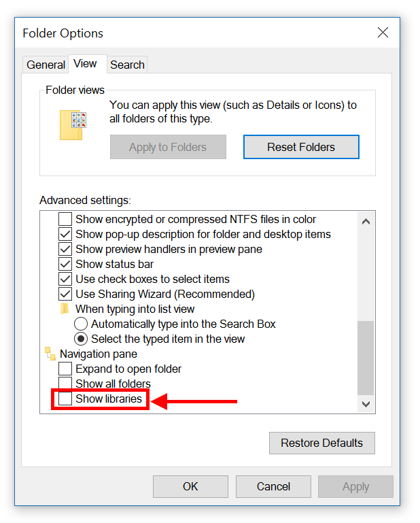Screen dimensions: 420x523
Task: Select the Navigation pane tree item
Action: tap(99, 354)
